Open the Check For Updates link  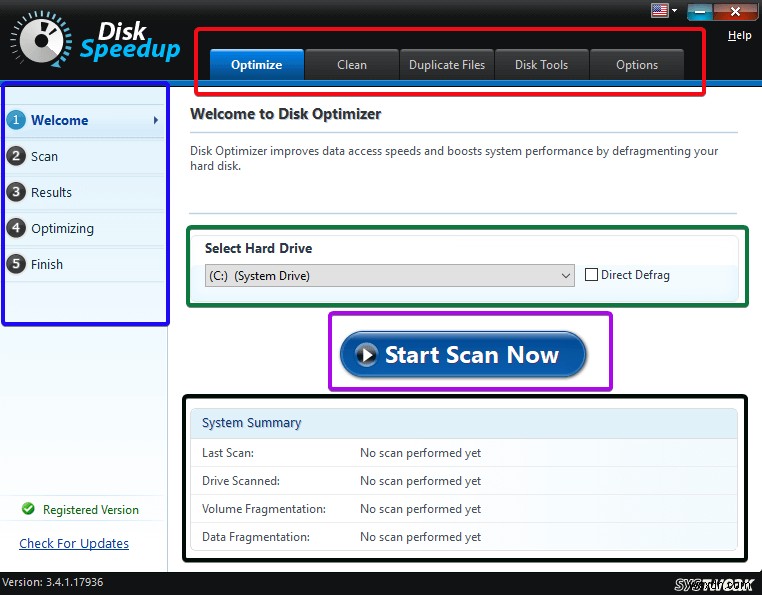74,543
